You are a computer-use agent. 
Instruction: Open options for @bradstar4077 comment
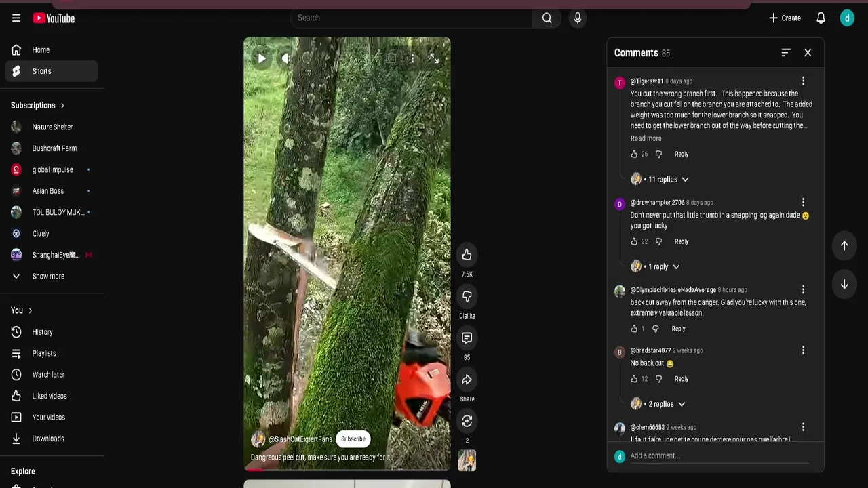coord(803,350)
